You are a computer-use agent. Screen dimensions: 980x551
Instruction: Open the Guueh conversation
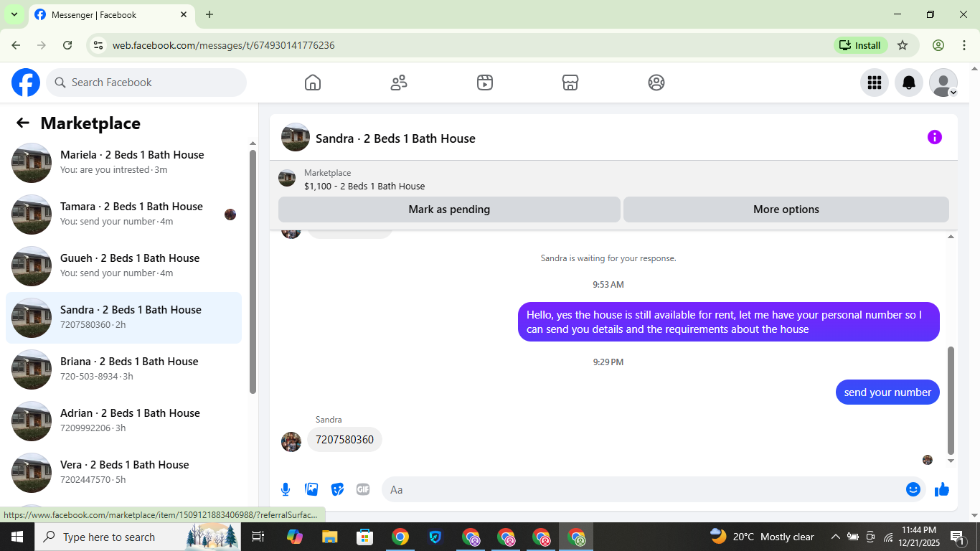(123, 266)
